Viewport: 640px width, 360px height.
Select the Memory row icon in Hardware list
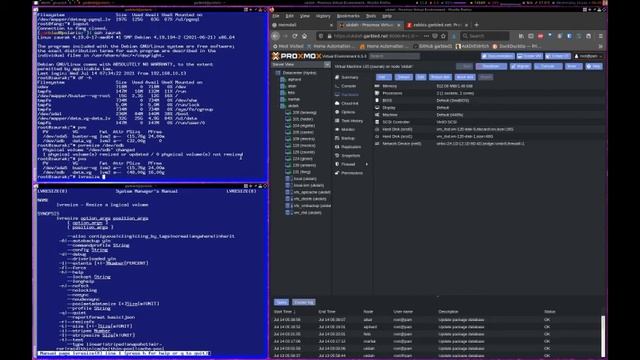tap(377, 86)
